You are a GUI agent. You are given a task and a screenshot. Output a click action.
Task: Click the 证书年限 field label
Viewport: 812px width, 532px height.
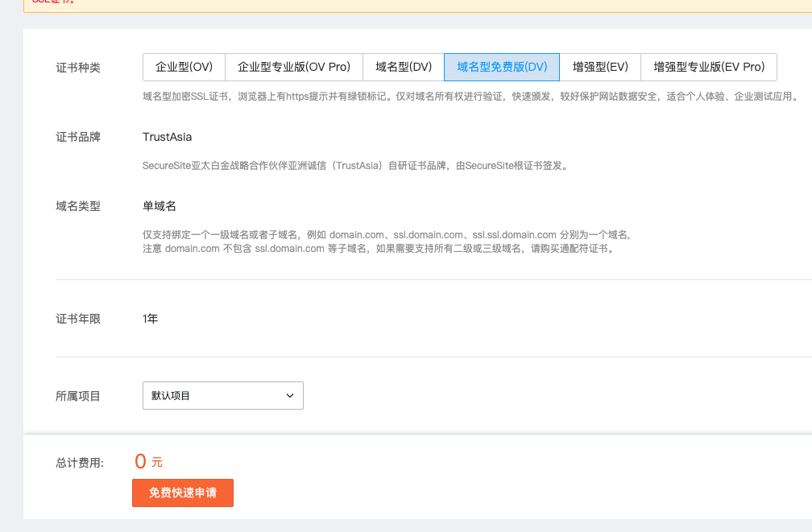point(78,319)
